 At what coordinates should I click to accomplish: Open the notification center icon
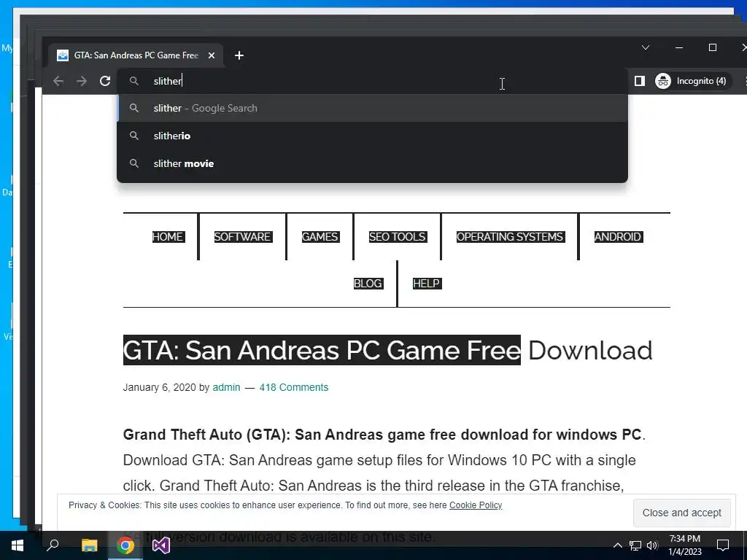723,545
